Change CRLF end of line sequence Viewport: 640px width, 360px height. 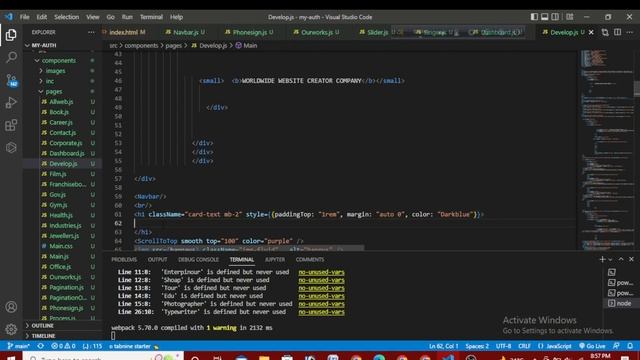click(x=524, y=346)
